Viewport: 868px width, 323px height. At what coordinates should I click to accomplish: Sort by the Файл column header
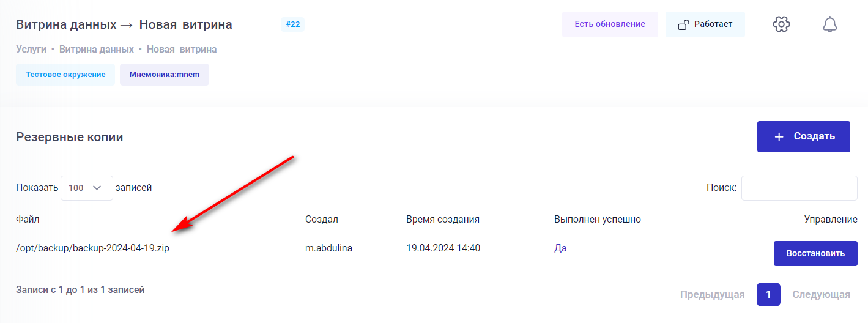pyautogui.click(x=28, y=220)
